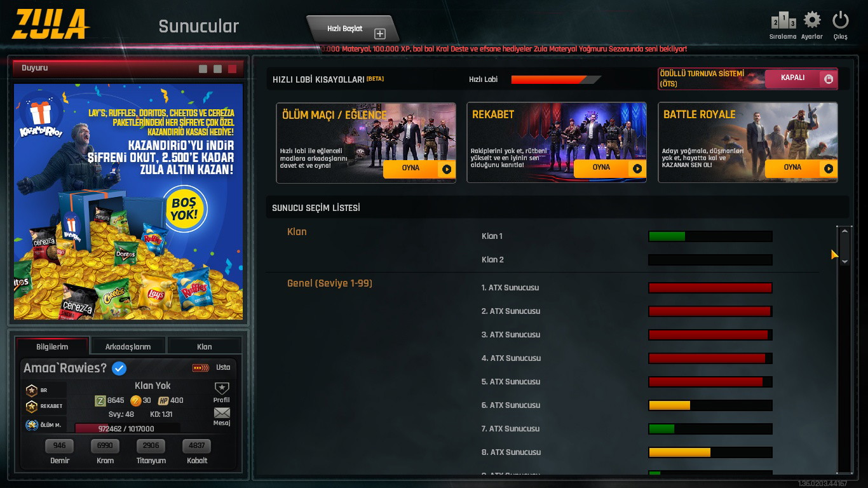Click player name Amaa`Rawies?
The height and width of the screenshot is (488, 868).
point(65,368)
